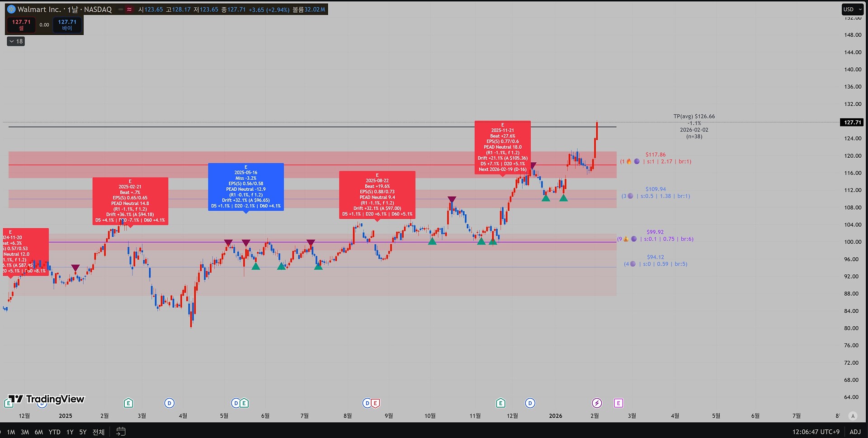The height and width of the screenshot is (438, 868).
Task: Click the purple lightning bolt event marker
Action: click(597, 403)
